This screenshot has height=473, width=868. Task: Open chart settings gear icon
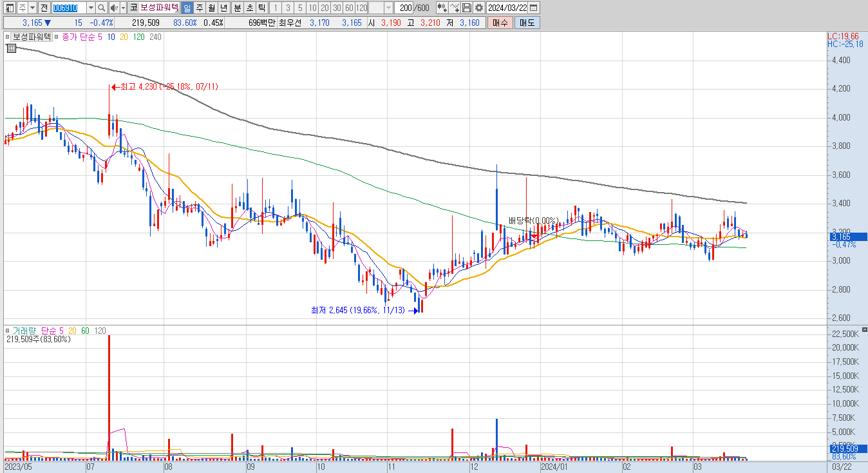point(479,8)
